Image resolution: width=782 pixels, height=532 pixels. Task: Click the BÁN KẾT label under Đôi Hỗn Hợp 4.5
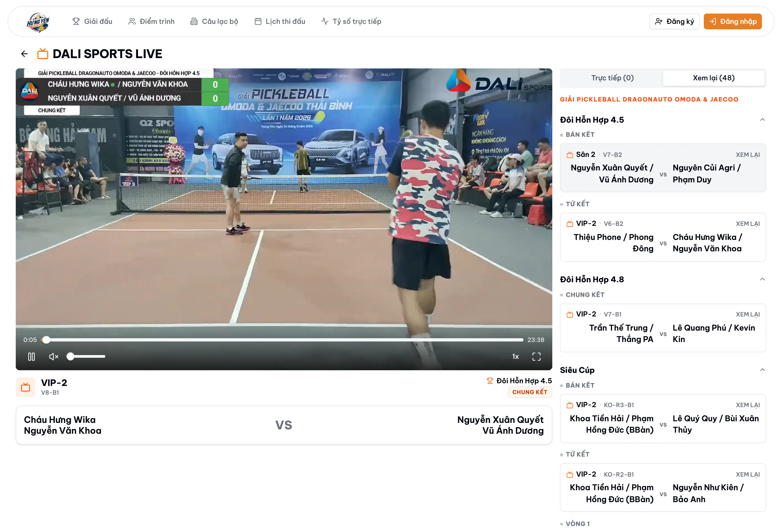click(x=580, y=135)
